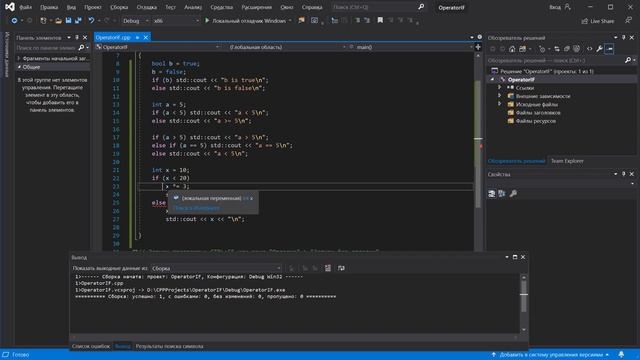Open the Output source dropdown showing Сборка
This screenshot has width=640, height=360.
216,268
